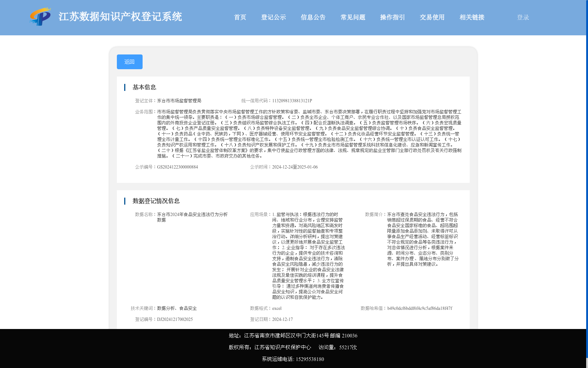
Task: Select the 应用场景 description text
Action: click(x=308, y=256)
